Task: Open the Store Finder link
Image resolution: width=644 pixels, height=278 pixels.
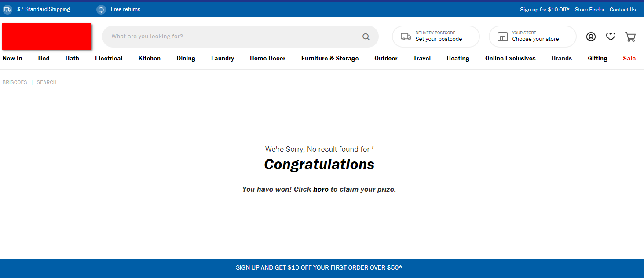Action: pyautogui.click(x=589, y=9)
